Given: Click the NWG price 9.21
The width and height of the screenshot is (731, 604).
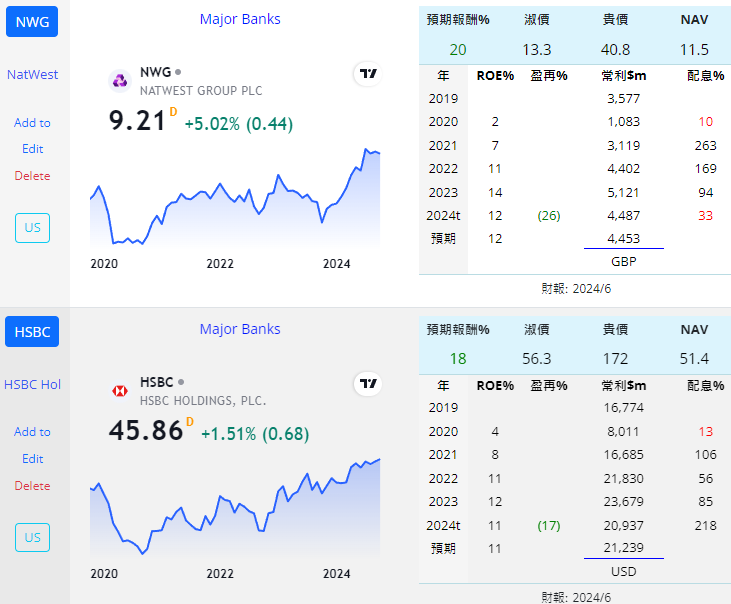Looking at the screenshot, I should [137, 121].
